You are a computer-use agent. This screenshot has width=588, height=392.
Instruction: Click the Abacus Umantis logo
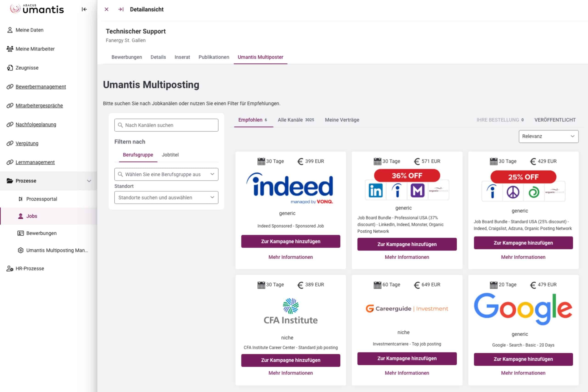click(36, 9)
